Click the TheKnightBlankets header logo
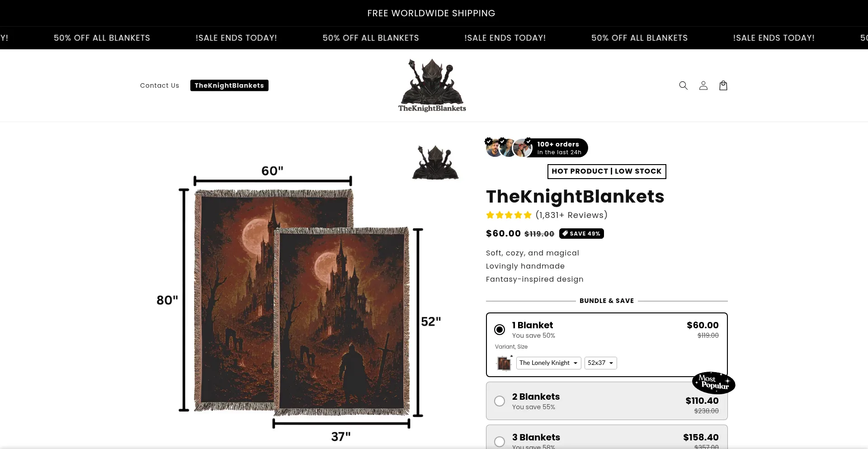 [432, 85]
